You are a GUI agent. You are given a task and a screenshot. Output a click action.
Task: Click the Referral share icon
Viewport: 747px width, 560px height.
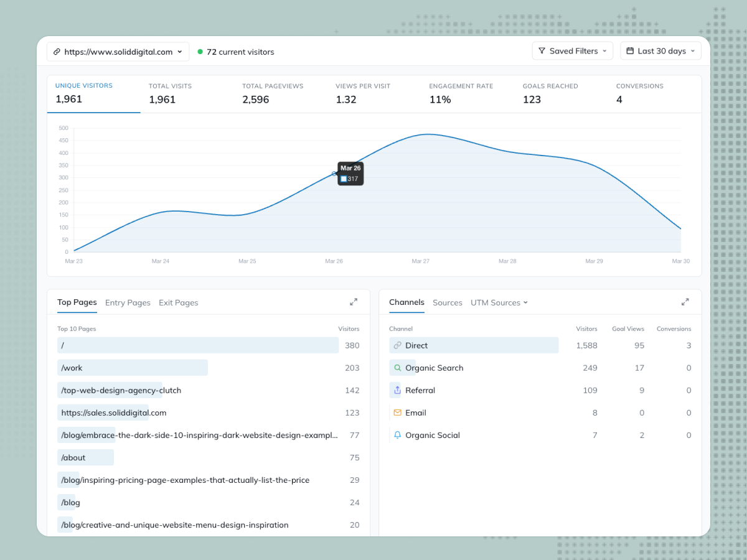point(398,390)
